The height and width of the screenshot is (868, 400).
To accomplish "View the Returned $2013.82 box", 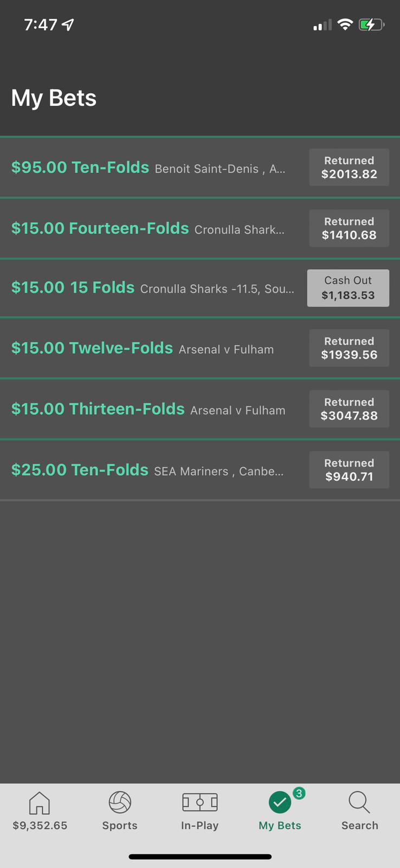I will click(349, 167).
